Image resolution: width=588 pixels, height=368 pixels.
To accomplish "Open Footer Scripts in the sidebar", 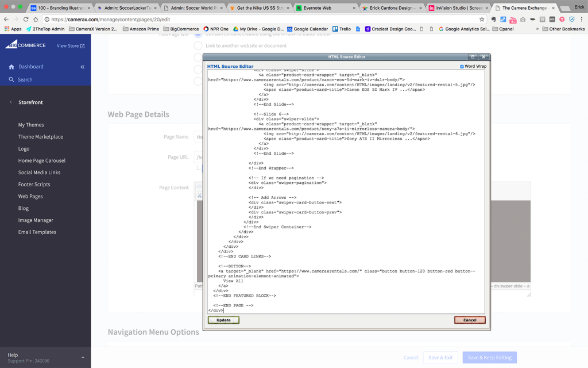I will click(34, 185).
